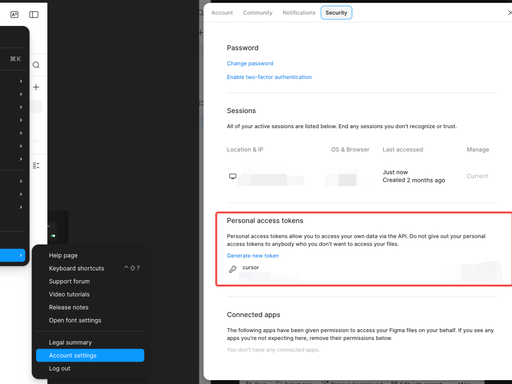Switch to the Community tab
This screenshot has height=384, width=512.
(257, 13)
